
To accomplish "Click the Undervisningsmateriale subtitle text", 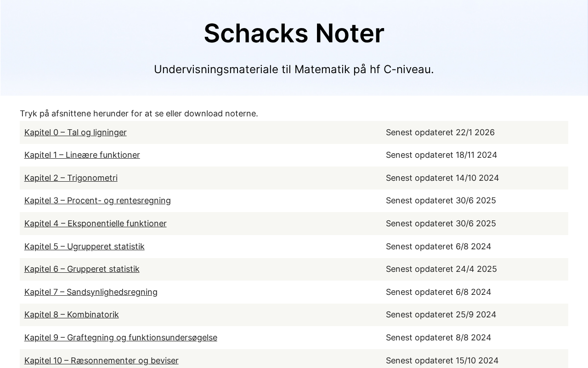I will pyautogui.click(x=294, y=69).
